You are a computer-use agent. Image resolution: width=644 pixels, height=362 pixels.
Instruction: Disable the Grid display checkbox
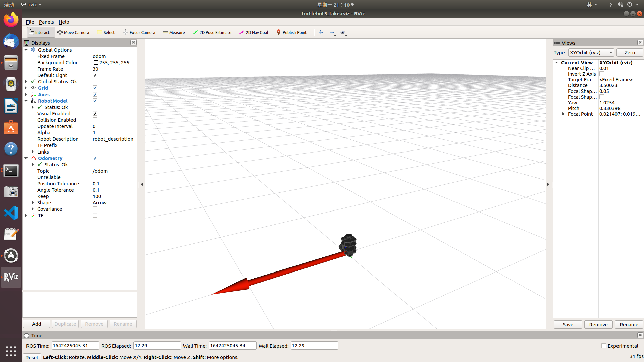tap(95, 88)
